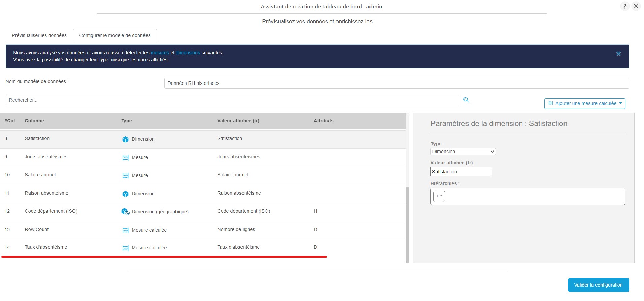Click the geographic dimension icon for Code département
Image resolution: width=644 pixels, height=301 pixels.
(125, 212)
